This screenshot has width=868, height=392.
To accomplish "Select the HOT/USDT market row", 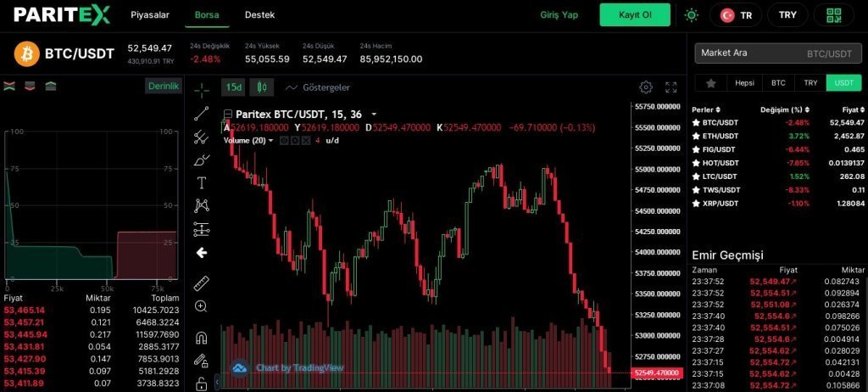I will pyautogui.click(x=778, y=163).
